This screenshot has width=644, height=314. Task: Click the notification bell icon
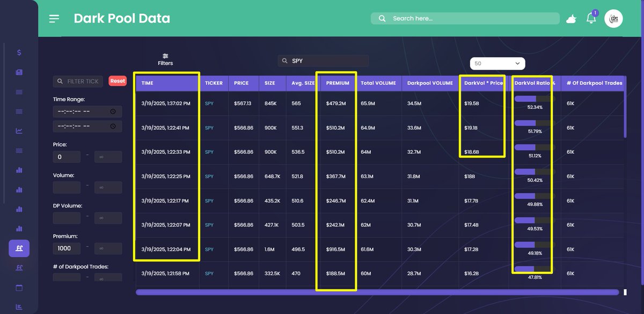click(591, 18)
